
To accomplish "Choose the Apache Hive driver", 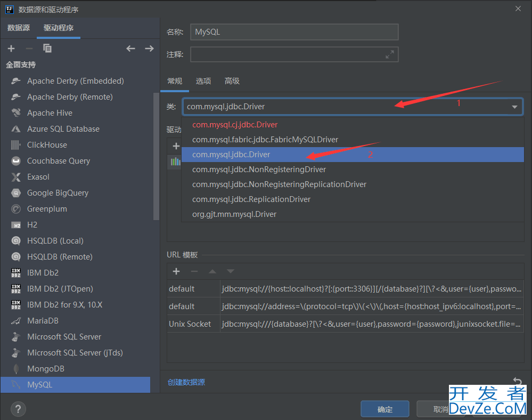I will point(75,112).
